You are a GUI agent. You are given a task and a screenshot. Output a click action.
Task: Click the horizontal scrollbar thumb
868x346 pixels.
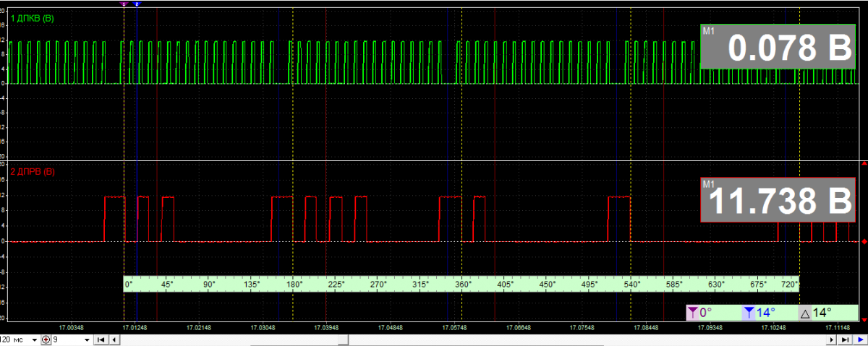click(344, 339)
